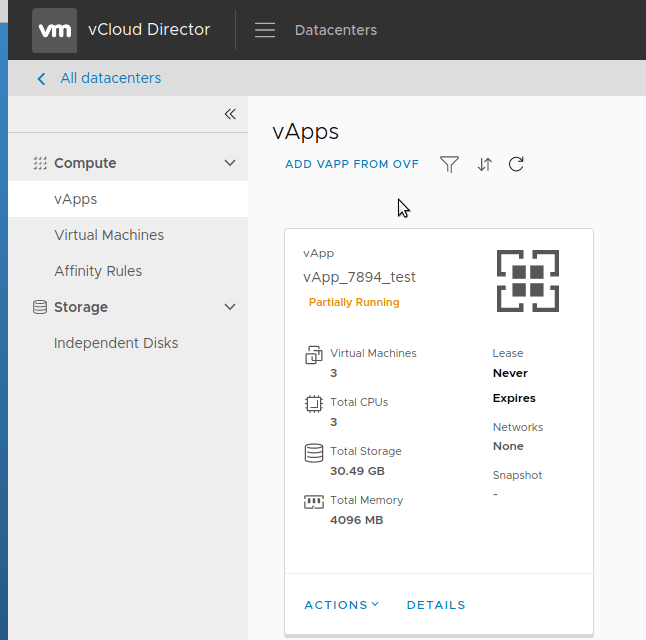This screenshot has height=640, width=646.
Task: Click the 4096 MB memory value
Action: (x=356, y=520)
